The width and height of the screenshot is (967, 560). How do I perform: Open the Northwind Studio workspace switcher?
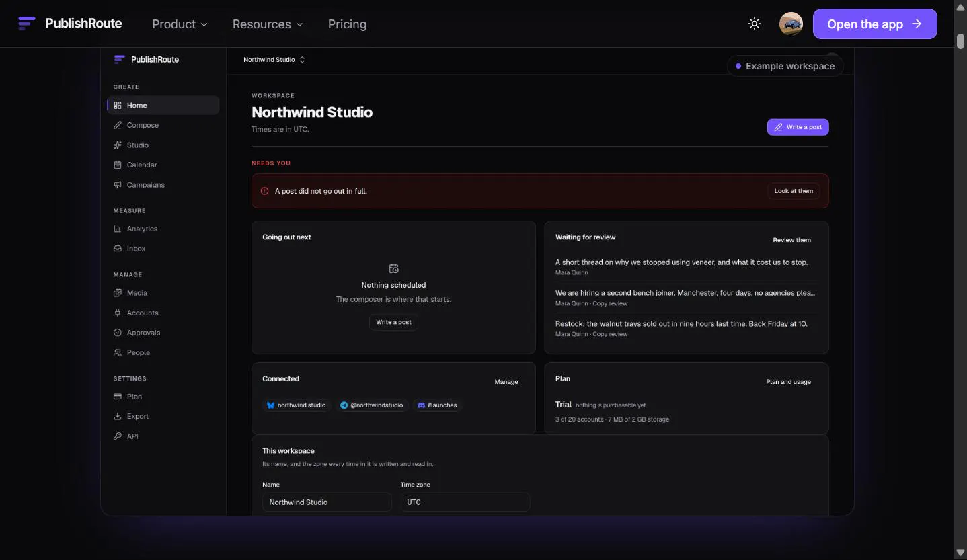tap(274, 60)
